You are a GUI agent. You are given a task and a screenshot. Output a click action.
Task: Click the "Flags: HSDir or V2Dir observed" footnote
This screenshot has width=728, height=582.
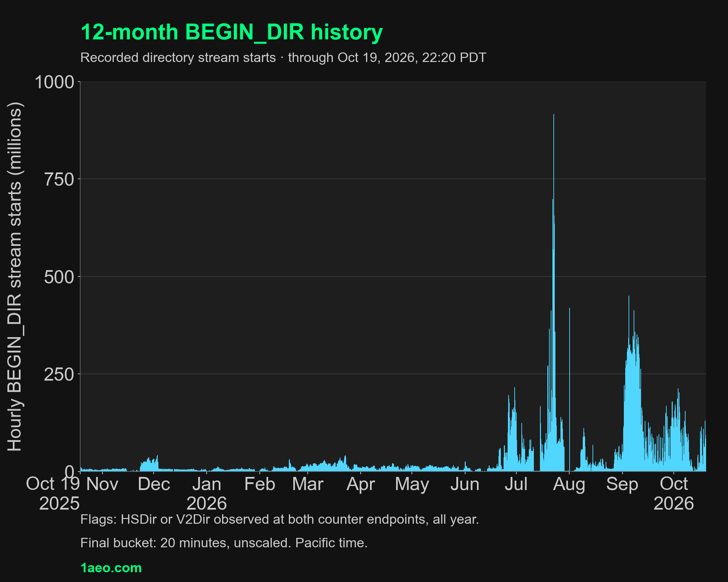click(280, 520)
